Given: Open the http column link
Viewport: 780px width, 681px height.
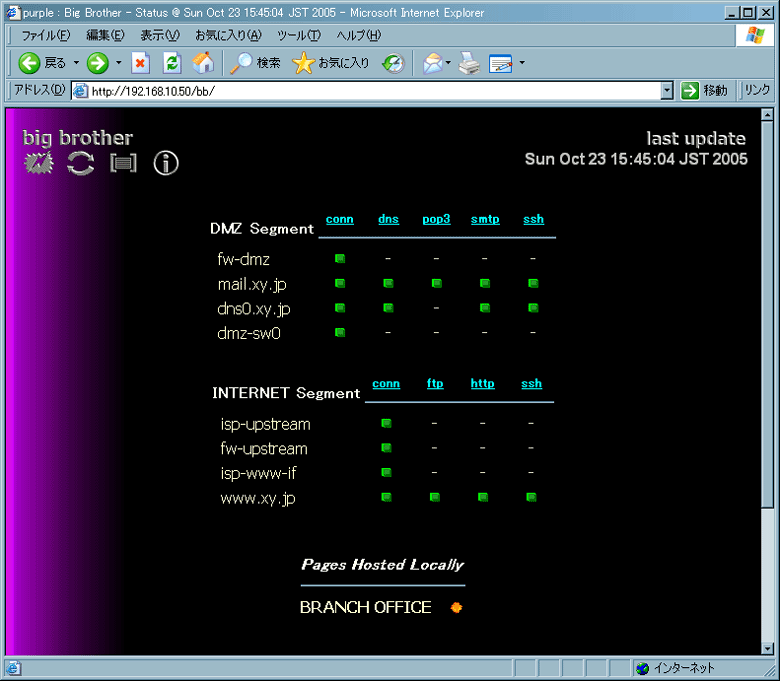Looking at the screenshot, I should click(x=483, y=384).
